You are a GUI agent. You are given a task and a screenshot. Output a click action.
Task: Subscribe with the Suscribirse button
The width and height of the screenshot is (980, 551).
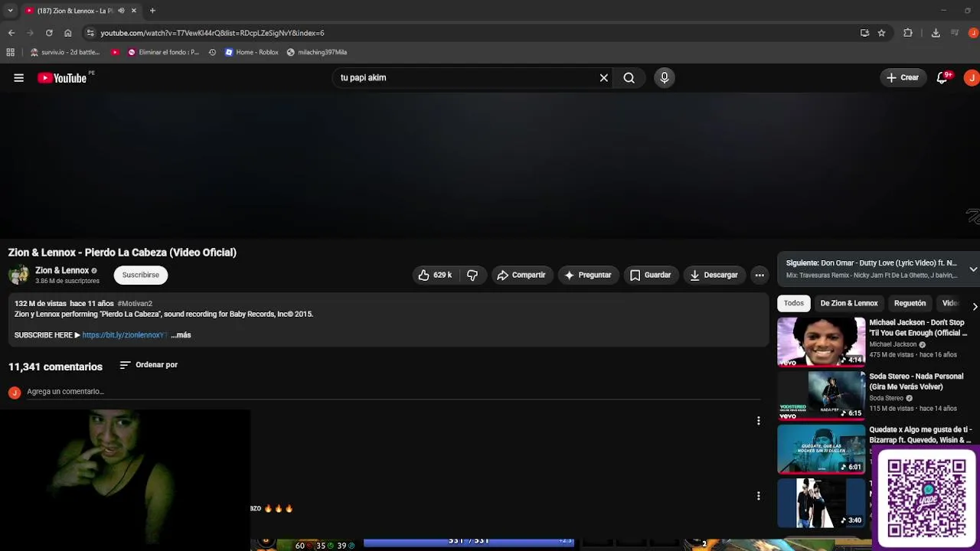tap(141, 275)
